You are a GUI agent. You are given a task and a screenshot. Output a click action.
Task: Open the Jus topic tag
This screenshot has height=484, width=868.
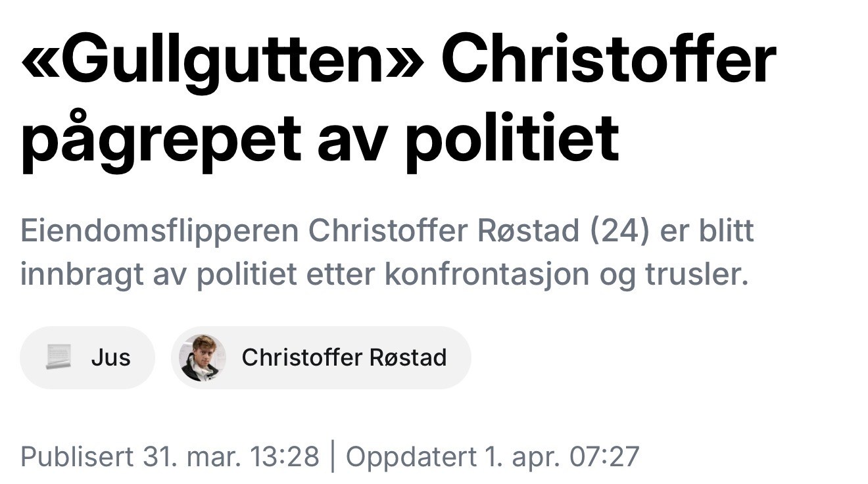87,358
